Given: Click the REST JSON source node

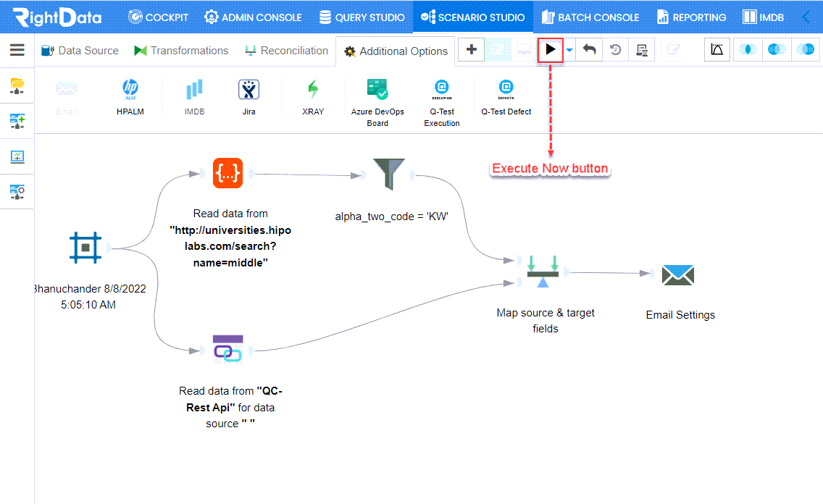Looking at the screenshot, I should (227, 173).
